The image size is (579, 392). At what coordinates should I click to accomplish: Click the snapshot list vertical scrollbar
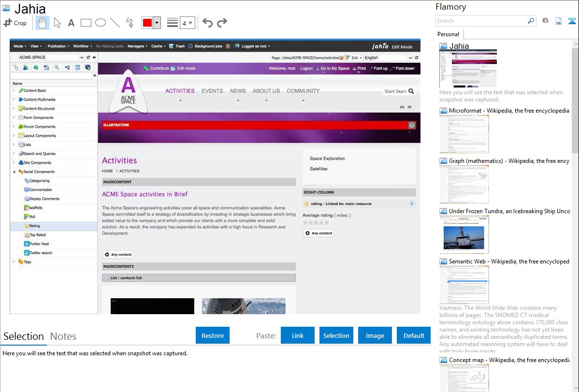pos(575,100)
